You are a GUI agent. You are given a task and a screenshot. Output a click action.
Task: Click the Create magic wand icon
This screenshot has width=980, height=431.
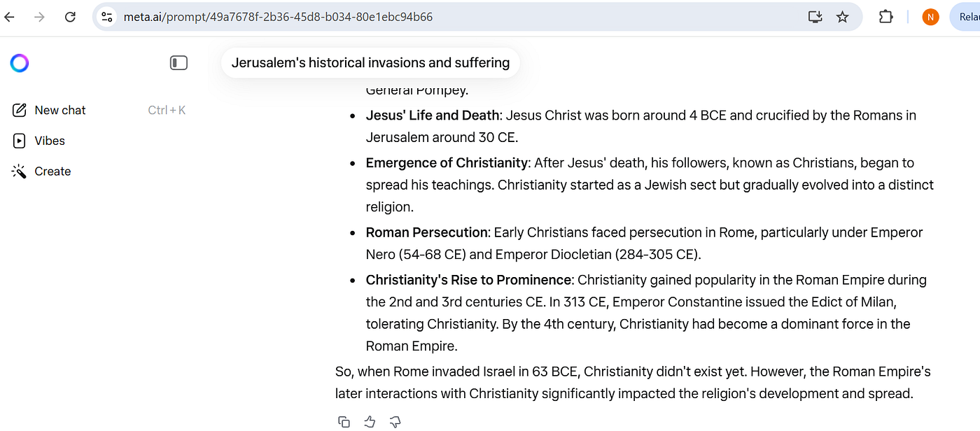point(20,171)
